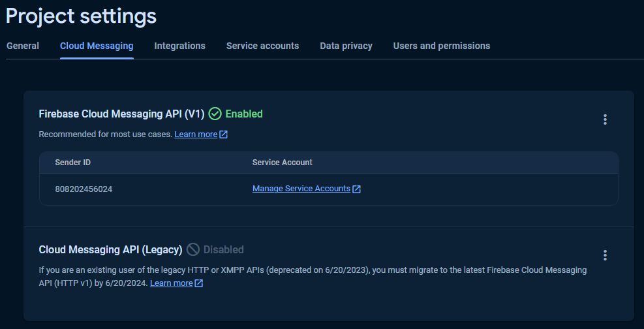Click the Project settings heading

pos(81,16)
